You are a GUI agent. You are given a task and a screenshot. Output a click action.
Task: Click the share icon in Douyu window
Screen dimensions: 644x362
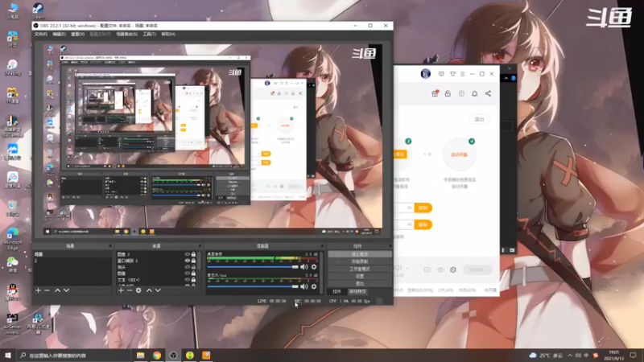coord(488,93)
